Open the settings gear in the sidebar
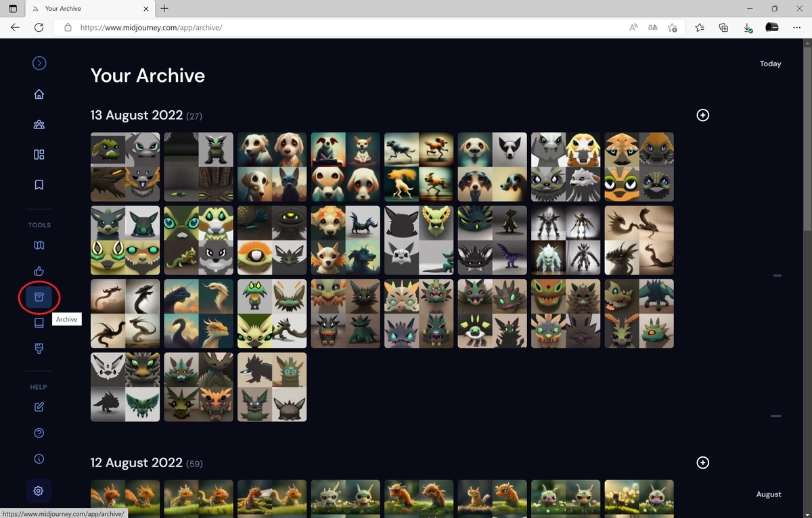 coord(39,491)
